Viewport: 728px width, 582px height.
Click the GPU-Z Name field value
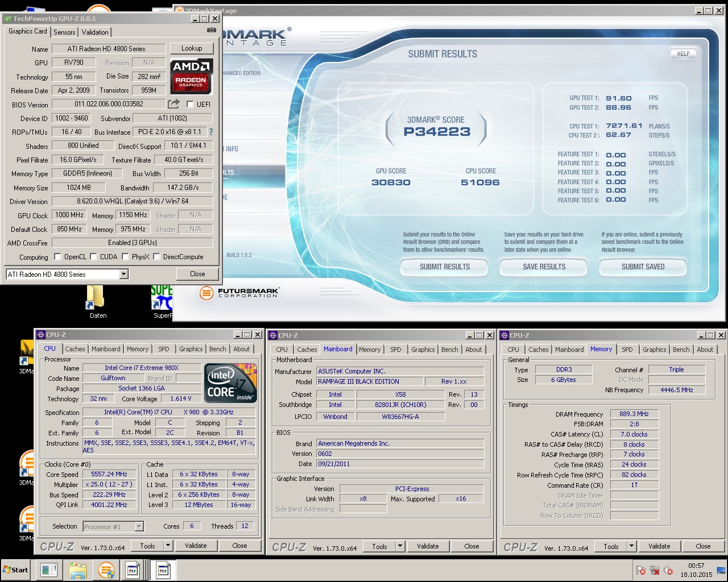pyautogui.click(x=109, y=49)
